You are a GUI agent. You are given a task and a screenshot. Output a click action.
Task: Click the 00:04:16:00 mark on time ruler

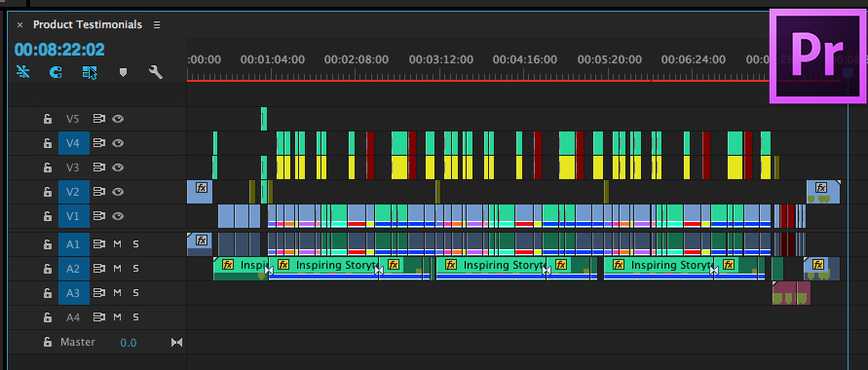[525, 59]
